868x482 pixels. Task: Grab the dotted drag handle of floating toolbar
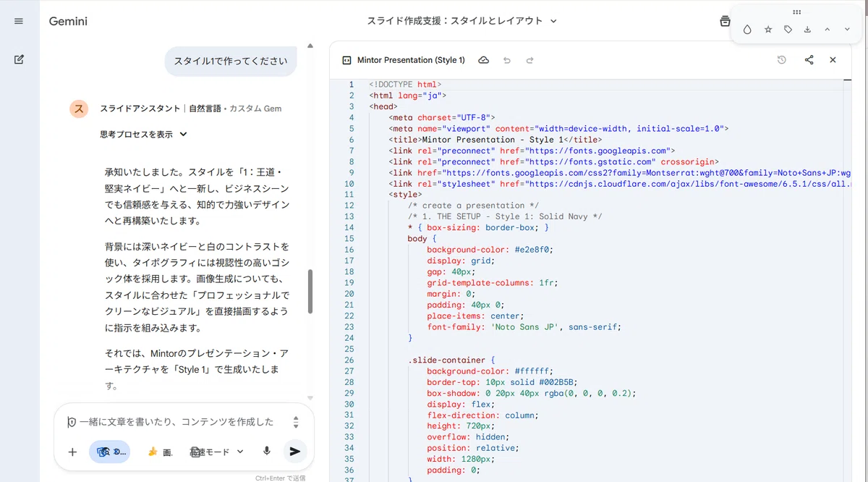pyautogui.click(x=797, y=12)
